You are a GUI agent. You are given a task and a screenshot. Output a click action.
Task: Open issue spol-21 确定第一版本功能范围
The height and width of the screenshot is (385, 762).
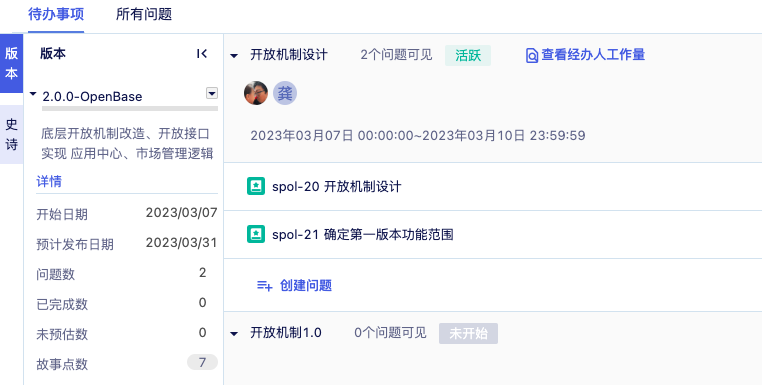pyautogui.click(x=363, y=235)
